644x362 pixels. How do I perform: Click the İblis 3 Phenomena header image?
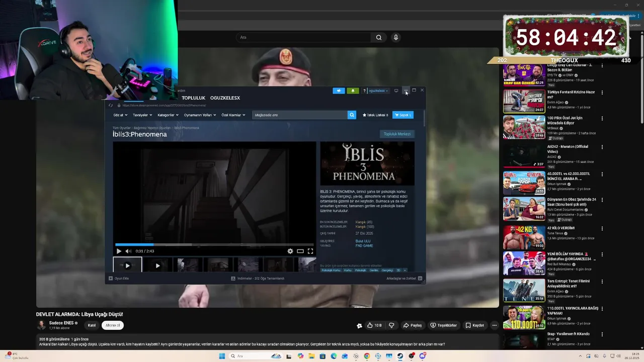(x=367, y=163)
